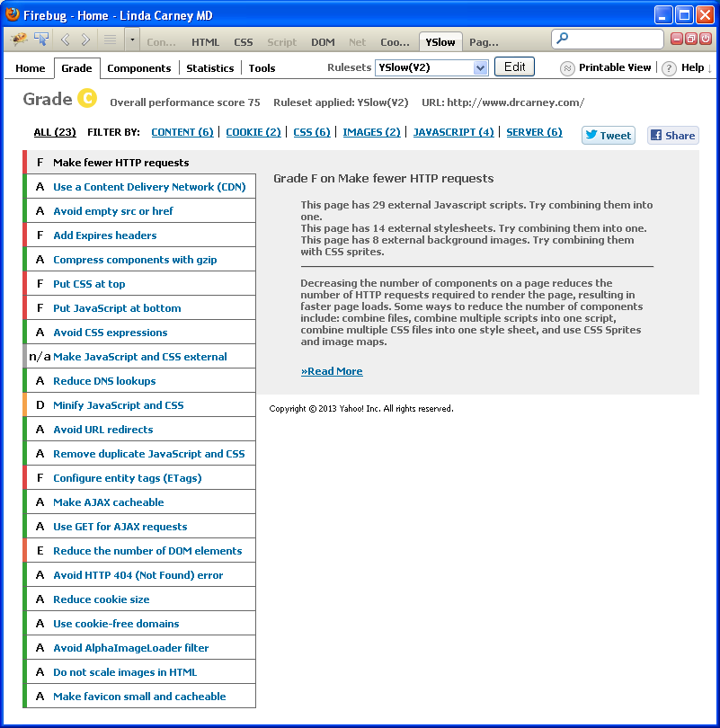720x728 pixels.
Task: Click the command line lines icon
Action: (110, 40)
